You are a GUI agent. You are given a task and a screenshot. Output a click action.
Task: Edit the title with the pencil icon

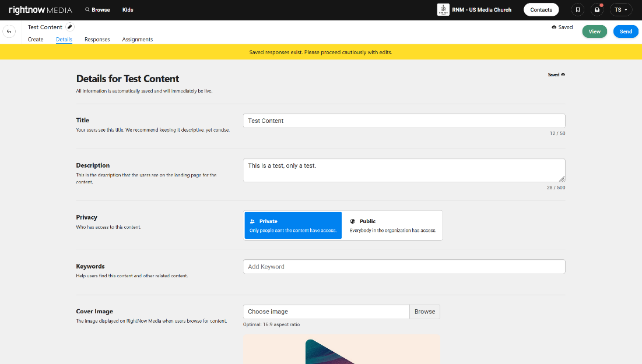click(68, 26)
